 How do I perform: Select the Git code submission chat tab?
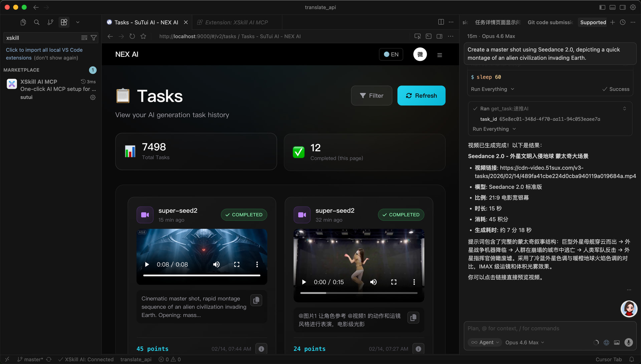tap(550, 22)
